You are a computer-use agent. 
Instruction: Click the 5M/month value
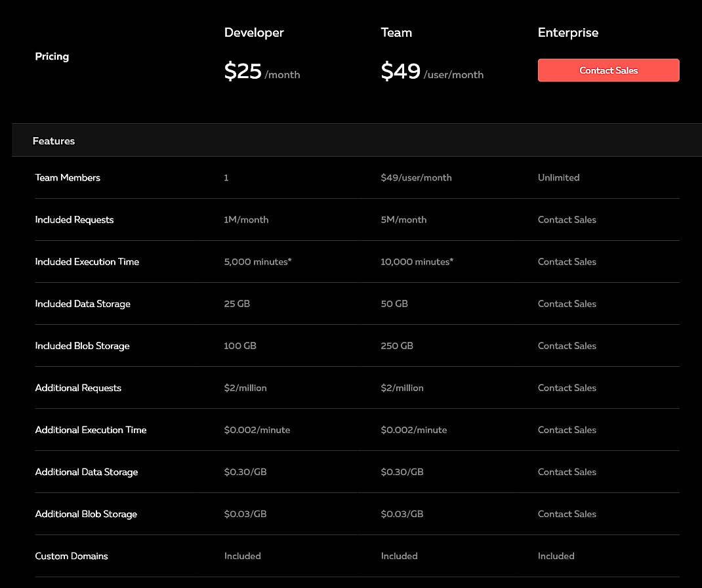(403, 220)
